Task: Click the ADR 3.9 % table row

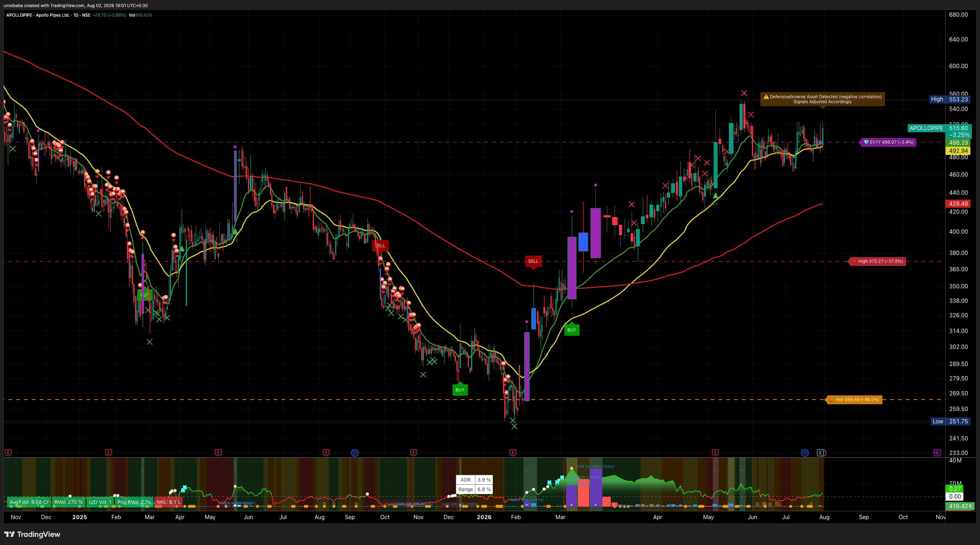Action: tap(475, 480)
